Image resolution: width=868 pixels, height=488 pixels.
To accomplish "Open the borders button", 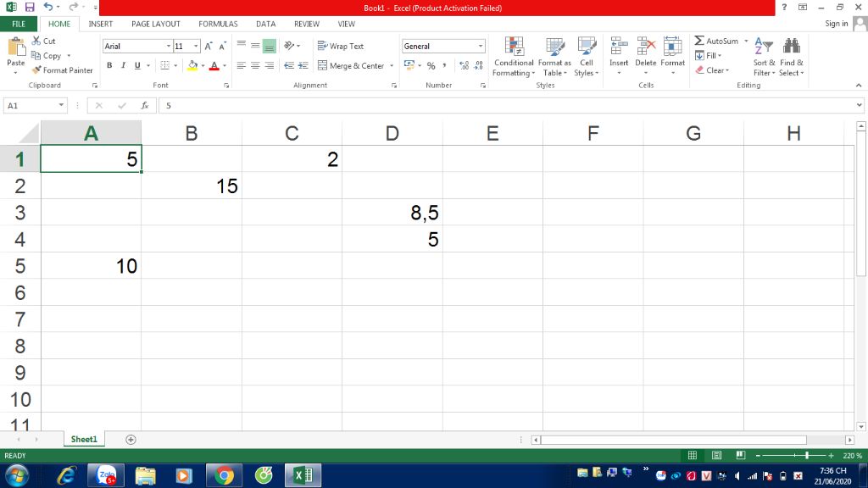I will click(x=165, y=65).
